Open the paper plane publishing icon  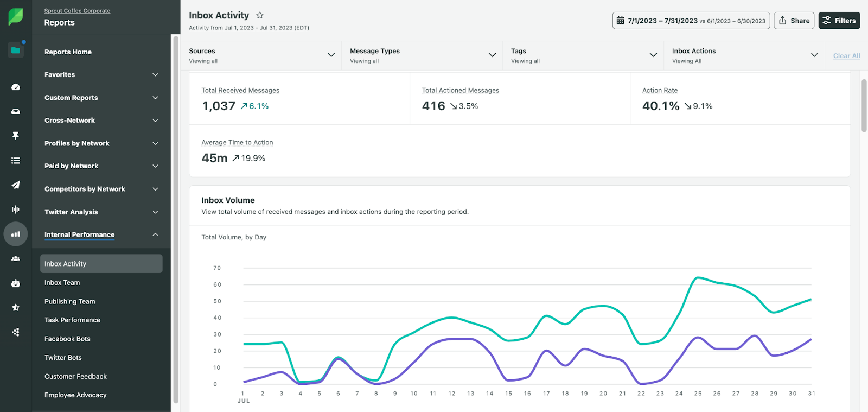[x=16, y=185]
